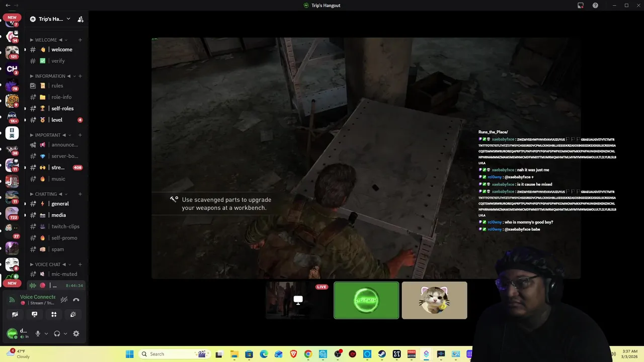Viewport: 644px width, 362px height.
Task: Turn on camera in voice panel
Action: pyautogui.click(x=15, y=314)
